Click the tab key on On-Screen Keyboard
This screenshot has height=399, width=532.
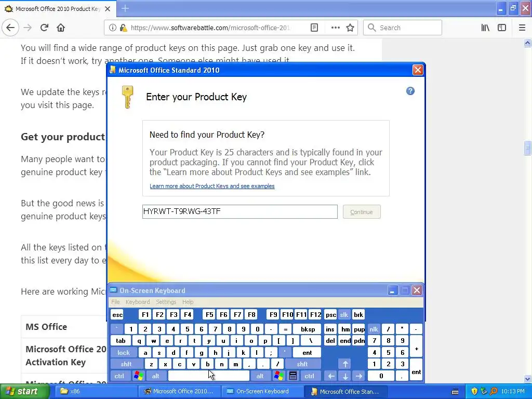[x=121, y=341]
